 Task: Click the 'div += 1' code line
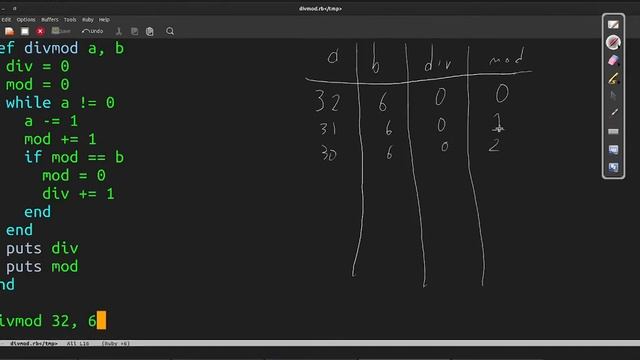point(78,193)
